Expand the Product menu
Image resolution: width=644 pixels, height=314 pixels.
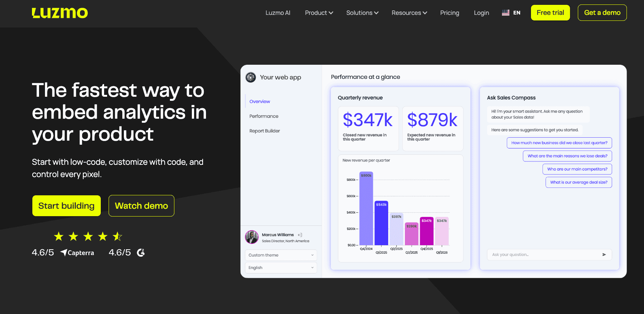click(x=319, y=13)
